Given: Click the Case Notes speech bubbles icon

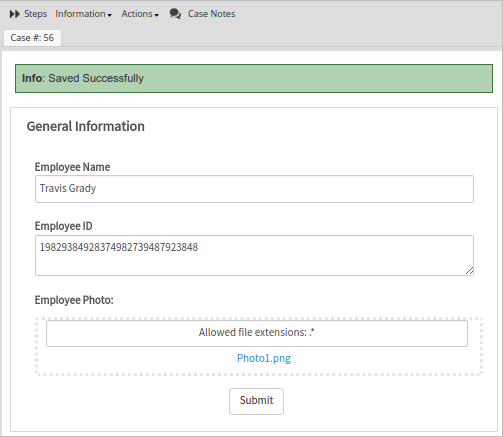Looking at the screenshot, I should pos(175,14).
